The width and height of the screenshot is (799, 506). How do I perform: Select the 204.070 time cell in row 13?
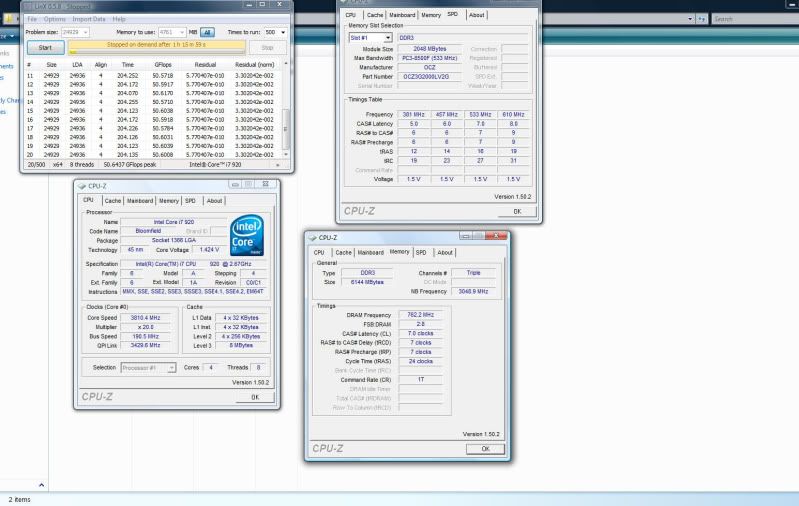(x=127, y=93)
